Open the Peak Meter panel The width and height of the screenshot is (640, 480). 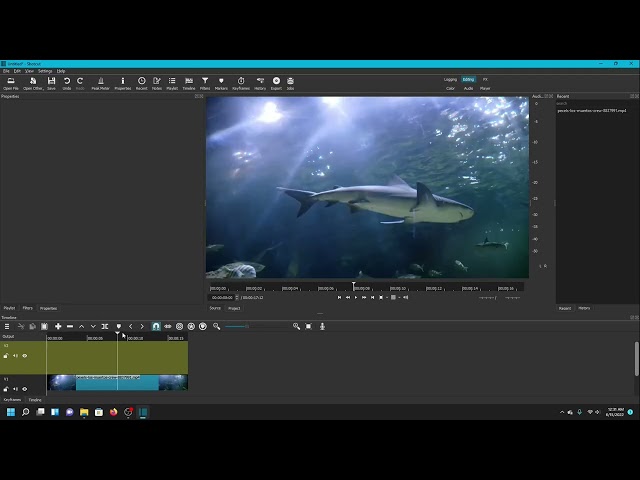click(100, 84)
